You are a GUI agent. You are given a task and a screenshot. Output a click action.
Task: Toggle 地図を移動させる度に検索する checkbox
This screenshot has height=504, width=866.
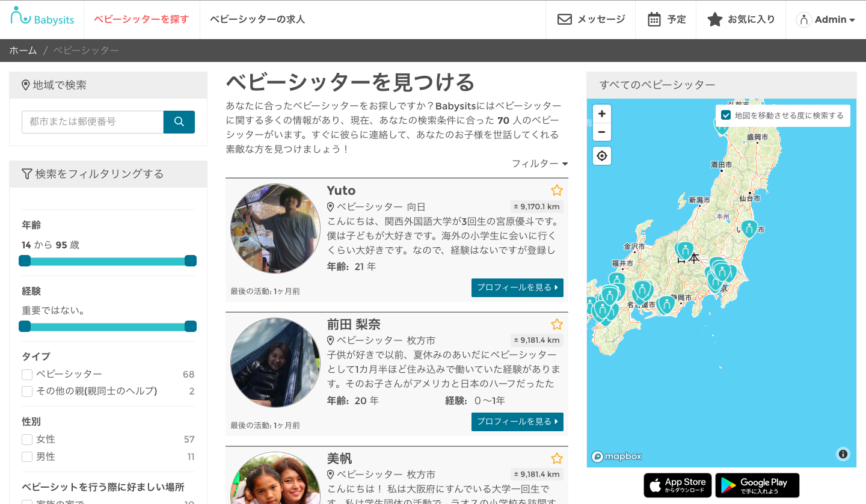[726, 115]
